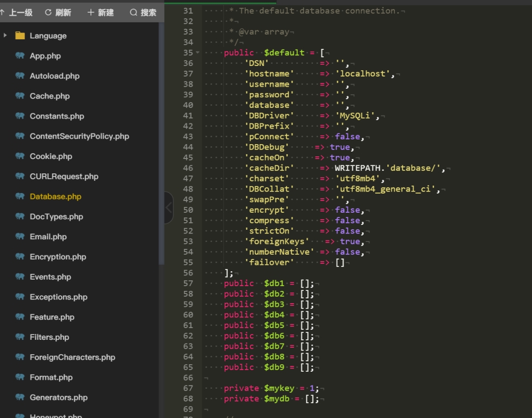The width and height of the screenshot is (532, 418).
Task: Go up one level with 上一级
Action: [16, 13]
